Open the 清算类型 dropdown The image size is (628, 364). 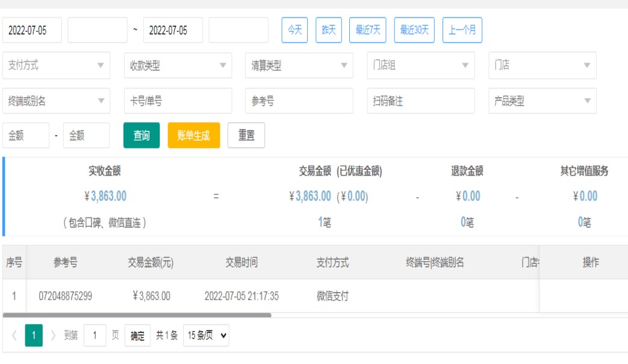tap(299, 66)
